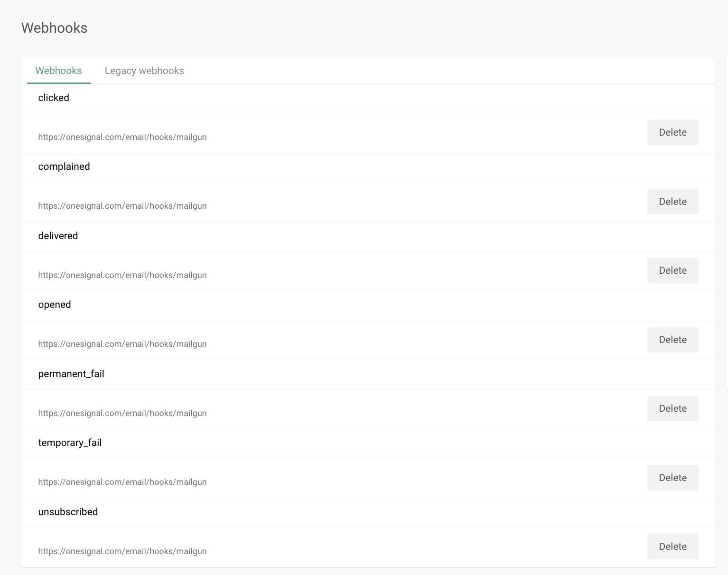The width and height of the screenshot is (728, 575).
Task: Click the Webhooks page heading
Action: 55,28
